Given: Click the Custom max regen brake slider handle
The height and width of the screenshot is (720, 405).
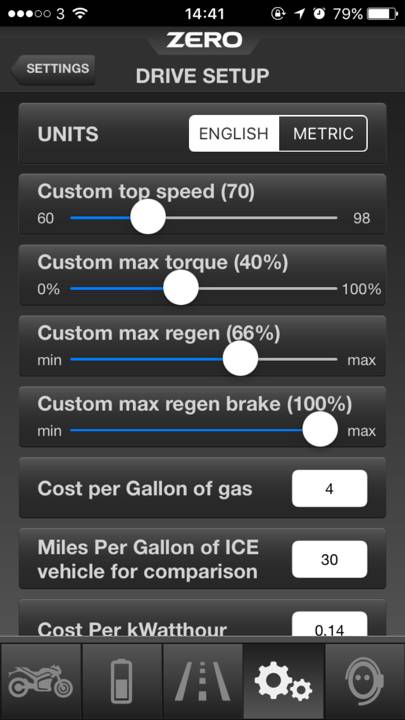Looking at the screenshot, I should pos(321,429).
